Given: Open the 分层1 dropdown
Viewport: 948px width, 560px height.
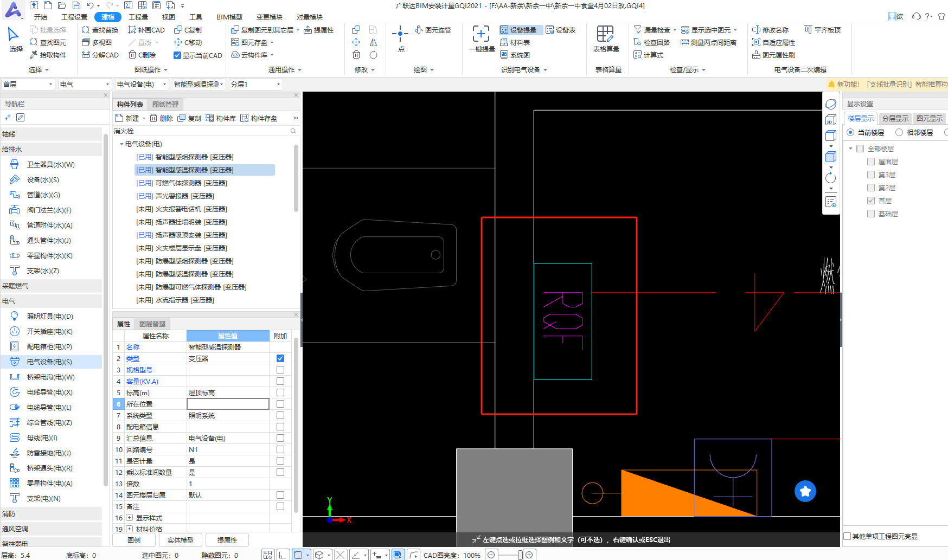Looking at the screenshot, I should (x=255, y=84).
